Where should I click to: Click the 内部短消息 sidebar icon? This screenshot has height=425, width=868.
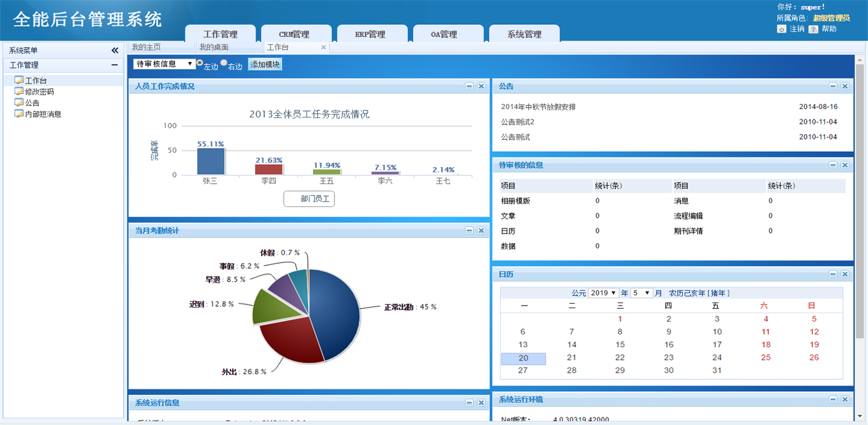coord(19,114)
